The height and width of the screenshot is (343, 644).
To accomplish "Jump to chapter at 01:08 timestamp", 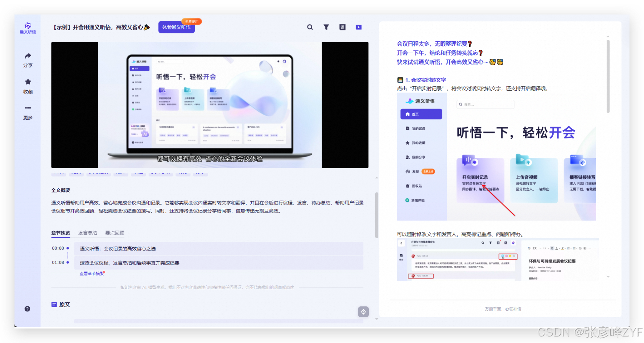I will 58,263.
